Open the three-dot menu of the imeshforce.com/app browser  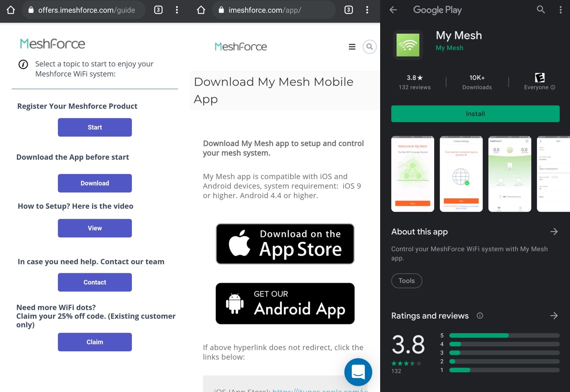coord(367,10)
